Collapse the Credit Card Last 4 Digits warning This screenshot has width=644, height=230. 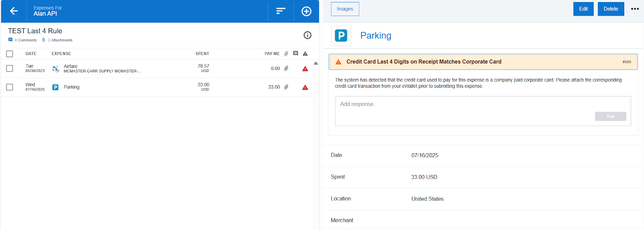483,62
